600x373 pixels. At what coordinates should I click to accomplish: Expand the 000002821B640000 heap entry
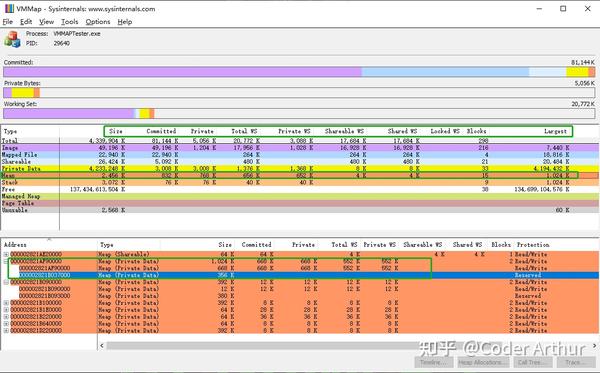tap(6, 323)
